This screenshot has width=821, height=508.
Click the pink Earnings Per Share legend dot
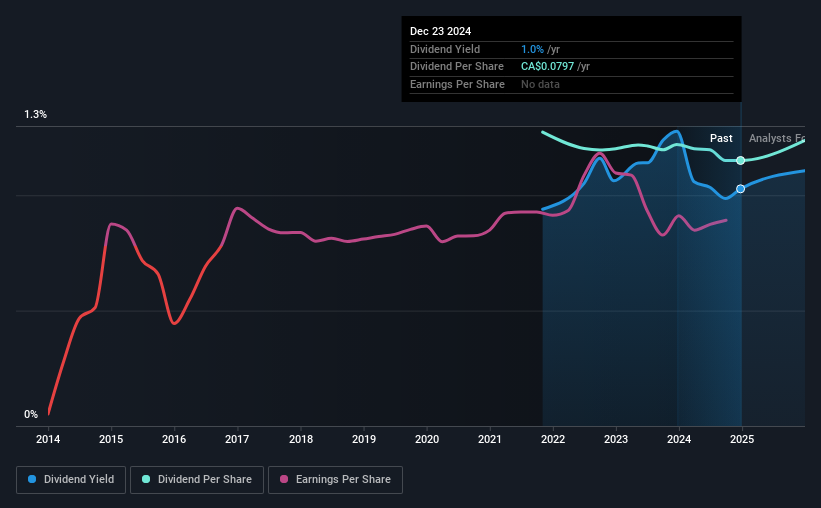(284, 479)
